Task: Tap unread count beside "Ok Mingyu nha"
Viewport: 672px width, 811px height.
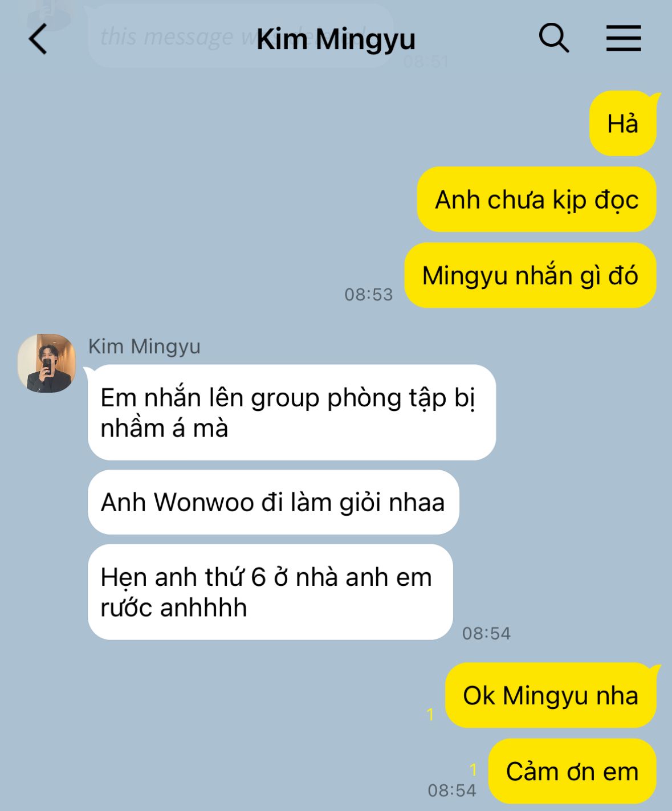Action: 430,714
